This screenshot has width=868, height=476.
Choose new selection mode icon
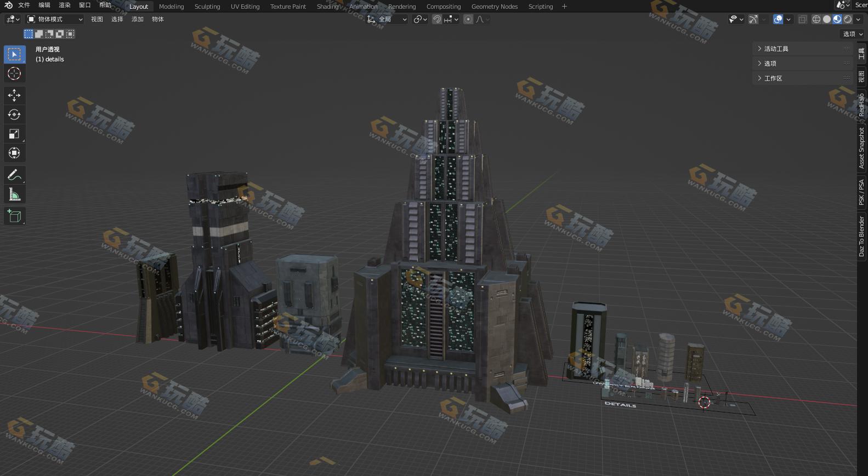pyautogui.click(x=29, y=34)
